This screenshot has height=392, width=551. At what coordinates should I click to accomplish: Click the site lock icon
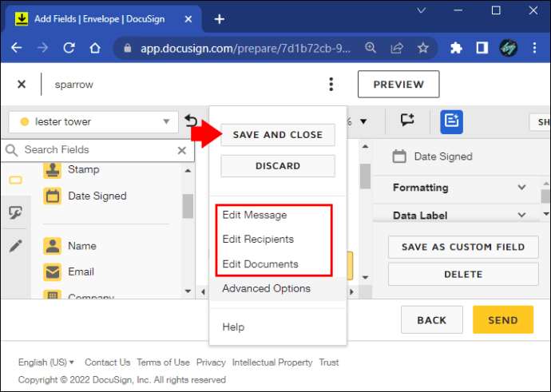(128, 48)
